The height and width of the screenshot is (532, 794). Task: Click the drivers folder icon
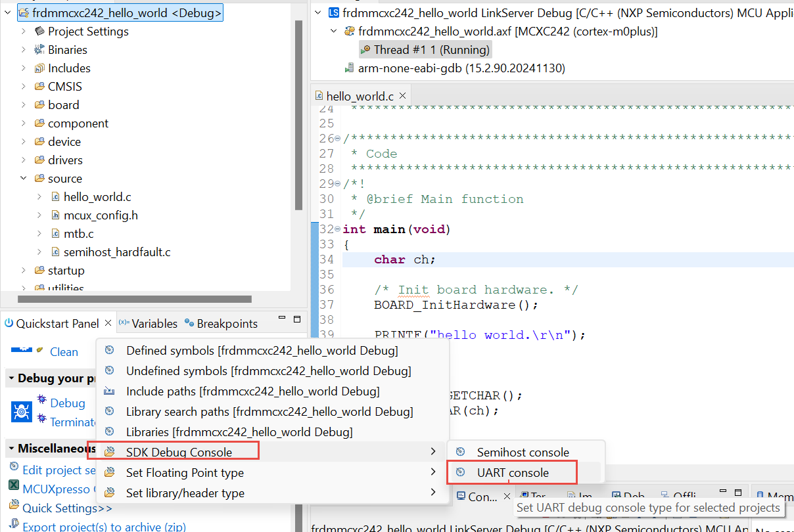pyautogui.click(x=39, y=160)
